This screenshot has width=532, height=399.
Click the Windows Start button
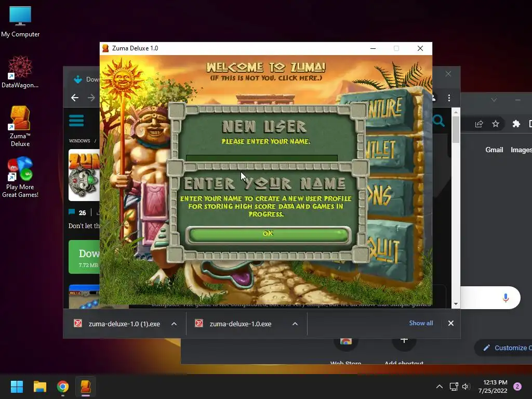(17, 387)
